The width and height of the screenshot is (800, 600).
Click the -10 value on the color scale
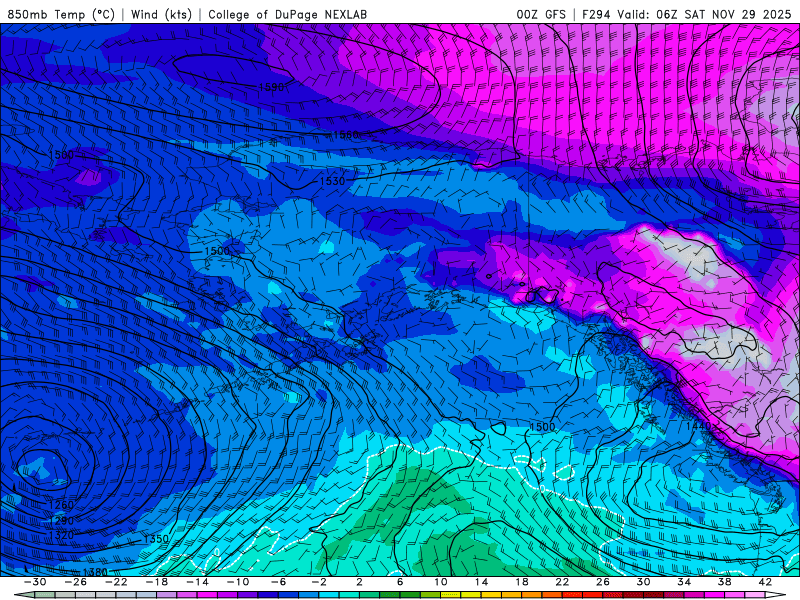pyautogui.click(x=238, y=582)
